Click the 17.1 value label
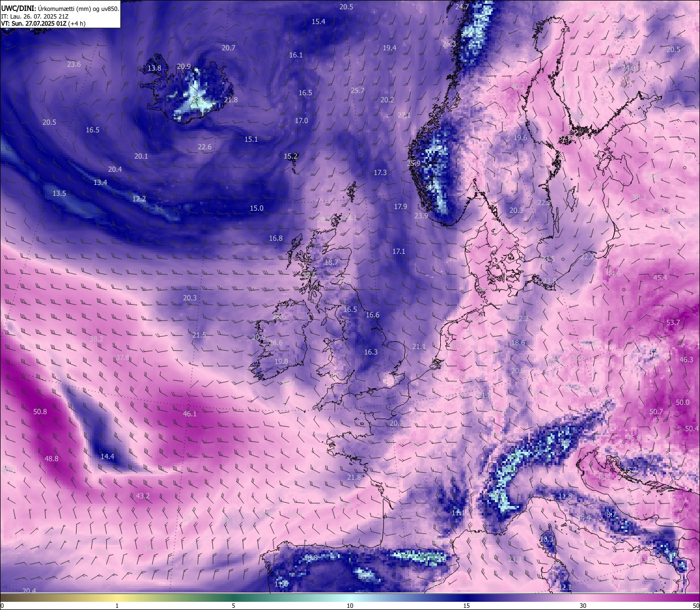 pyautogui.click(x=399, y=252)
